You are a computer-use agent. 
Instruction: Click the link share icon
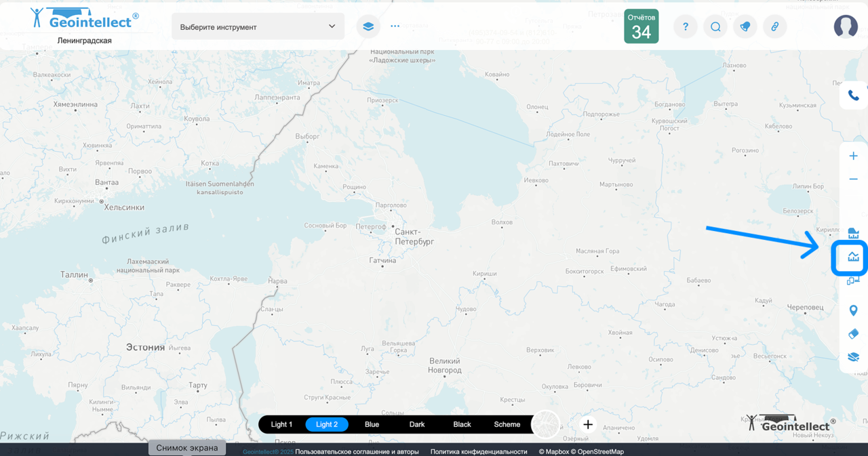(774, 27)
